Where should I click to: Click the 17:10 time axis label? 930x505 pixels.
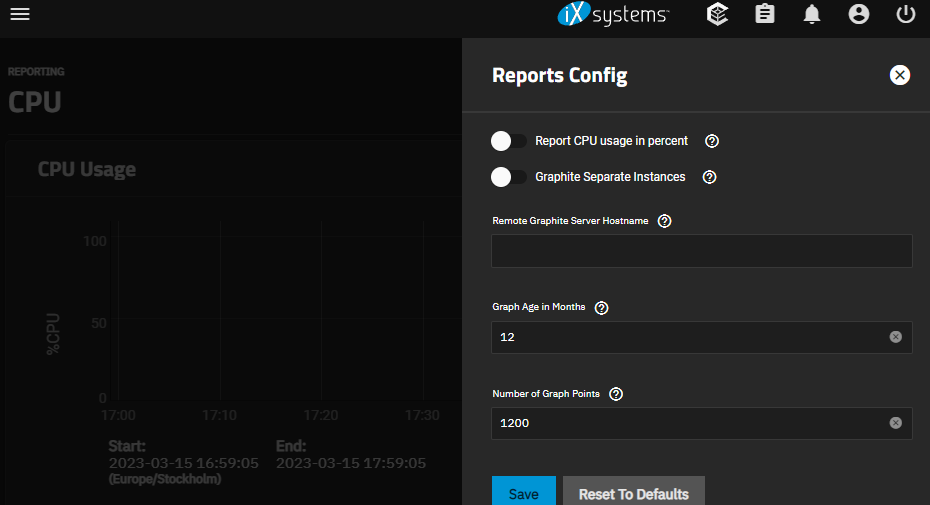219,415
